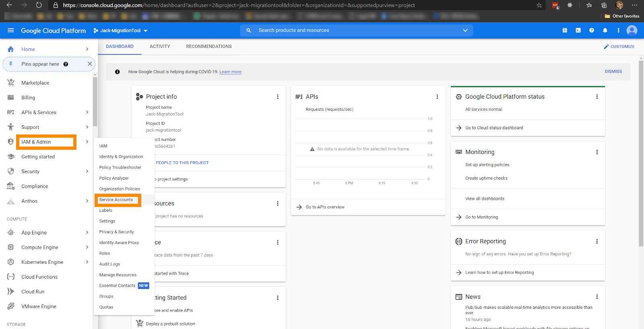Image resolution: width=644 pixels, height=329 pixels.
Task: Open notifications bell icon
Action: tap(605, 31)
